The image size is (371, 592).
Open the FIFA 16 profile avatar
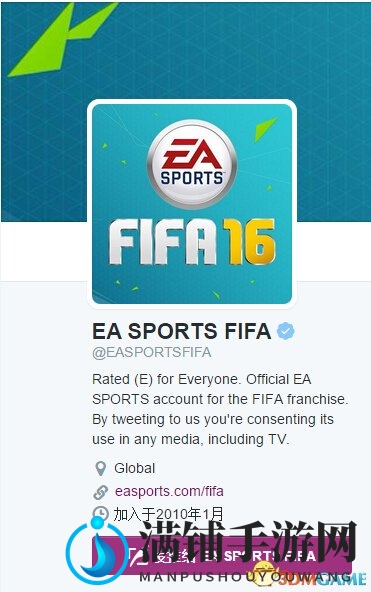coord(192,204)
